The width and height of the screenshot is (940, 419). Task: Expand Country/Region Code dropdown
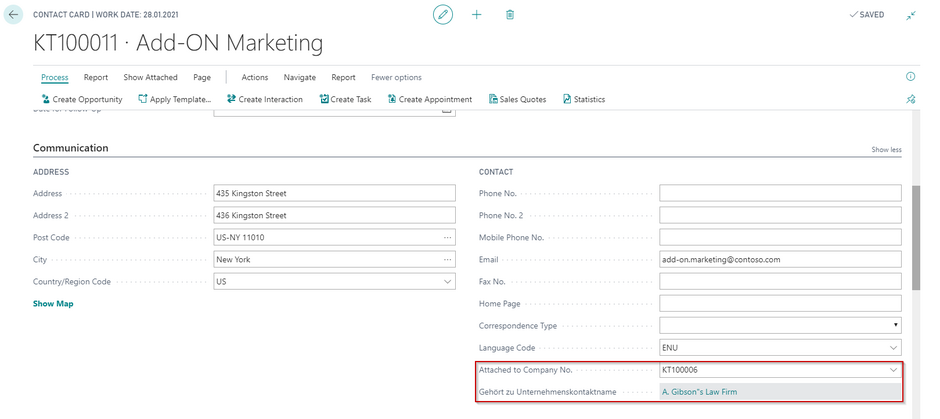tap(447, 282)
